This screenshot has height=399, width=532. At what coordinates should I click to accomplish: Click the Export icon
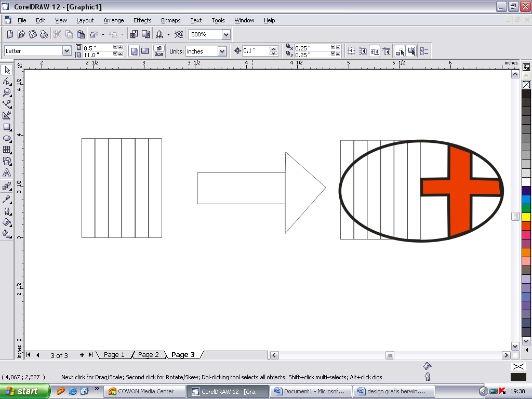click(146, 34)
